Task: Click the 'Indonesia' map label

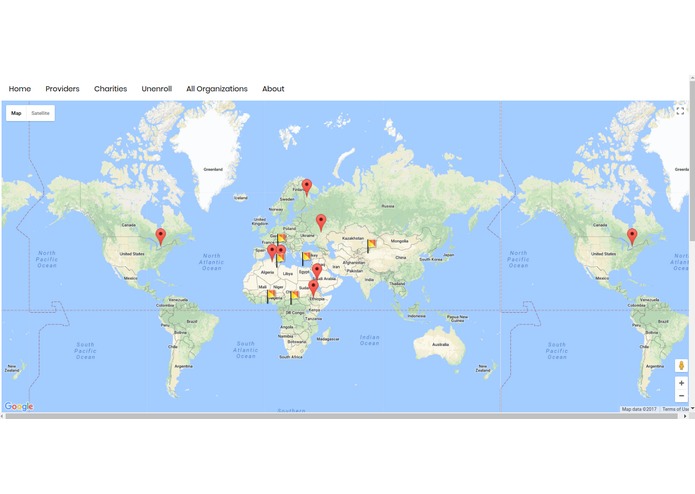Action: click(x=417, y=316)
